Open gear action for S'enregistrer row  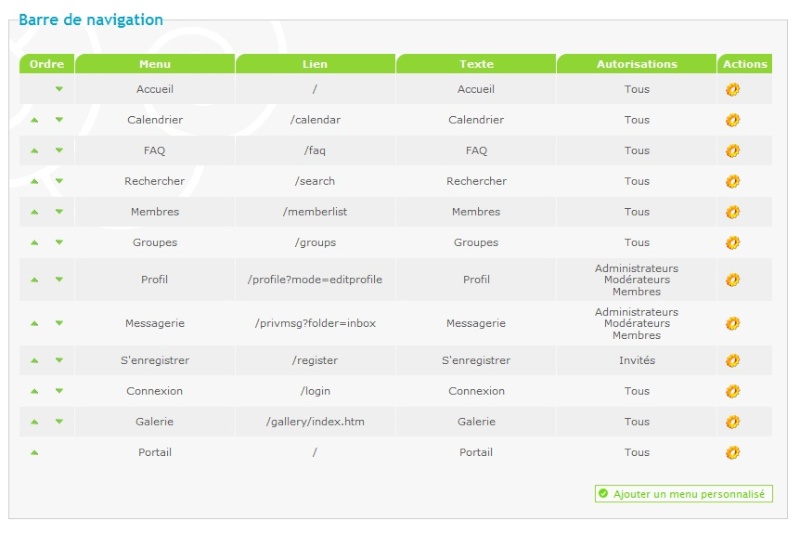[733, 361]
